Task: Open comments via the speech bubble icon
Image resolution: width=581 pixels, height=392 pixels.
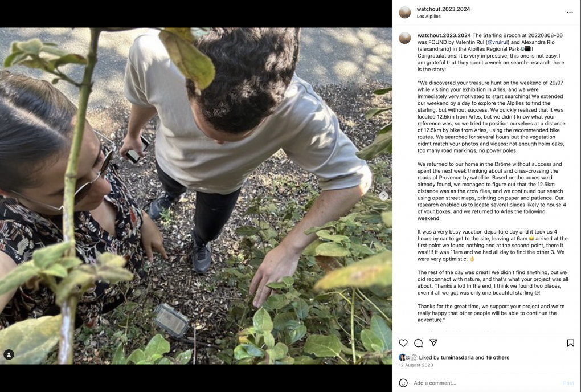Action: [418, 343]
